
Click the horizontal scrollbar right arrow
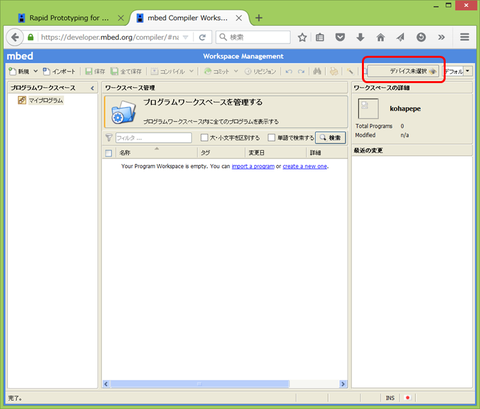click(343, 384)
